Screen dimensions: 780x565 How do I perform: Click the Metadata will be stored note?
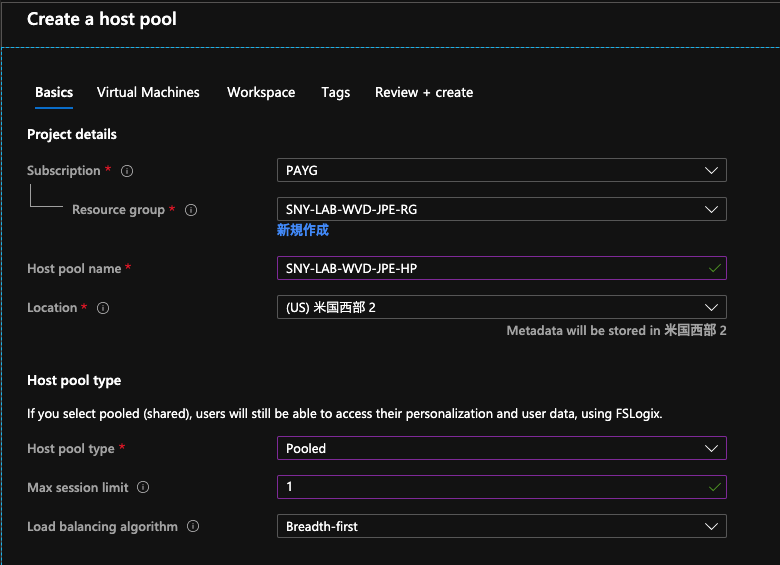(x=616, y=331)
